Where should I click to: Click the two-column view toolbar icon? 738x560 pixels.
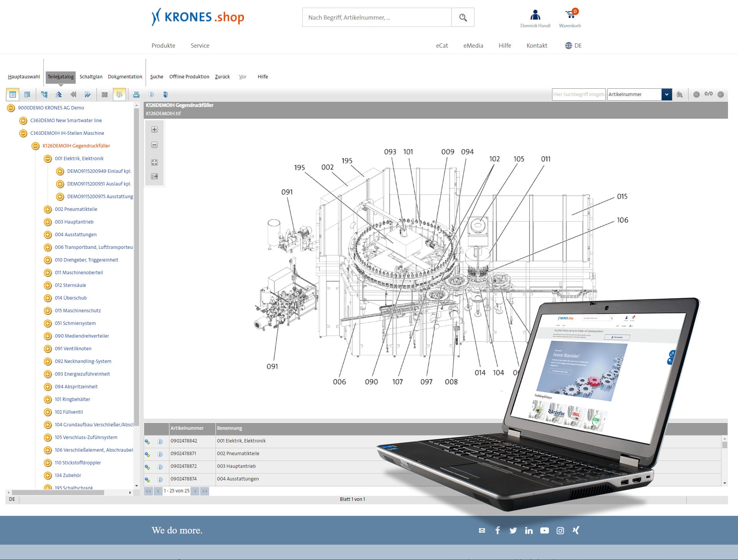(27, 94)
